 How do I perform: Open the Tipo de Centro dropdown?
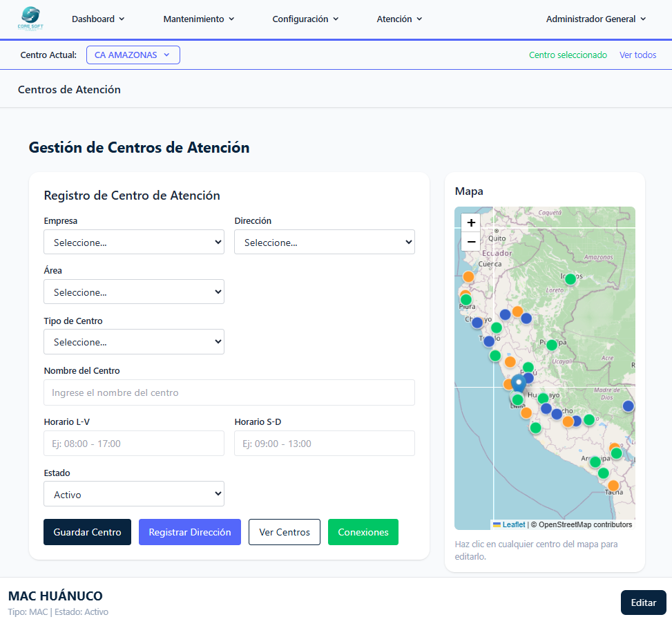pyautogui.click(x=133, y=341)
